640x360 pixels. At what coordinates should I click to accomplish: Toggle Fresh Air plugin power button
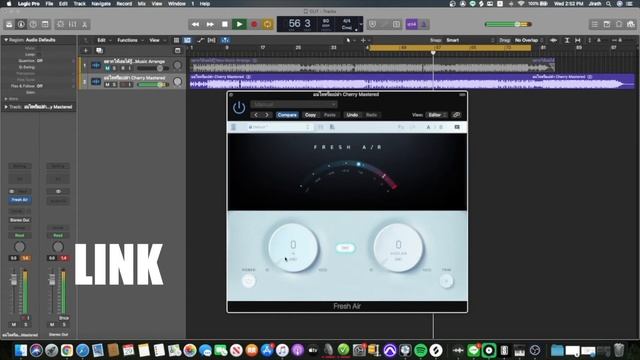(239, 108)
